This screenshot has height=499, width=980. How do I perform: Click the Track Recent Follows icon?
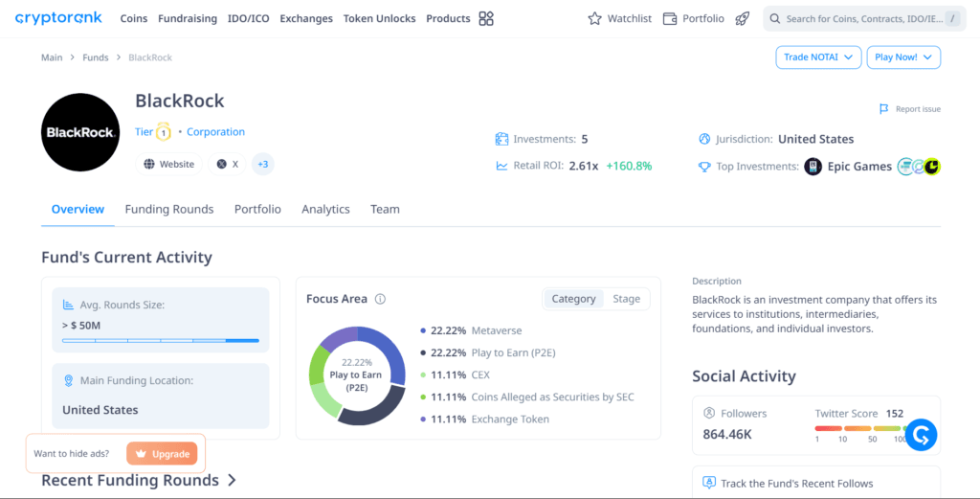709,483
